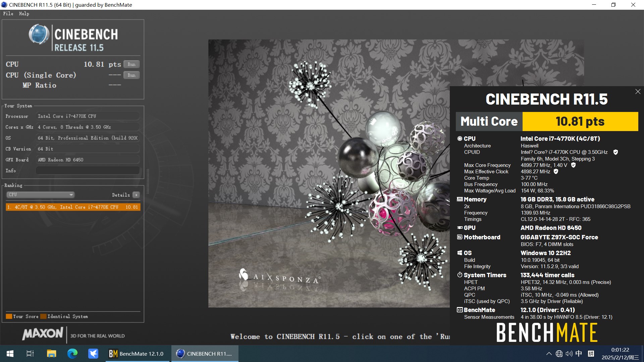644x362 pixels.
Task: Minimize the CINEBENCH window
Action: coord(594,5)
